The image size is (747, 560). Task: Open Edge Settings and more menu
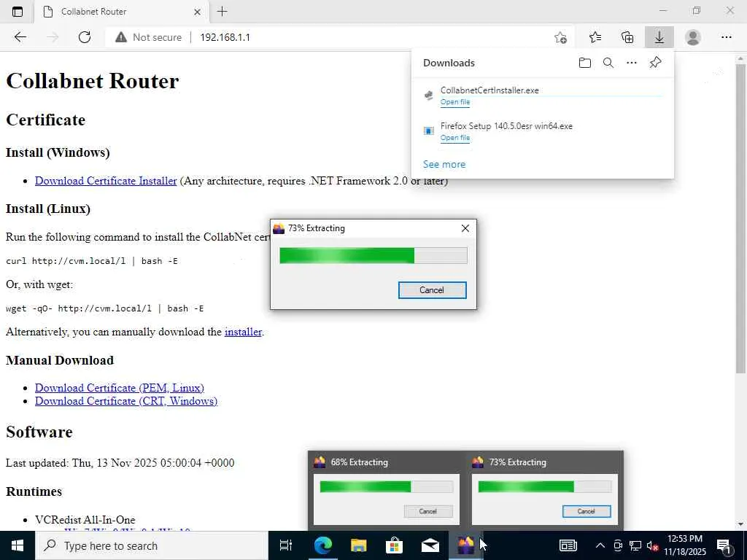(726, 37)
